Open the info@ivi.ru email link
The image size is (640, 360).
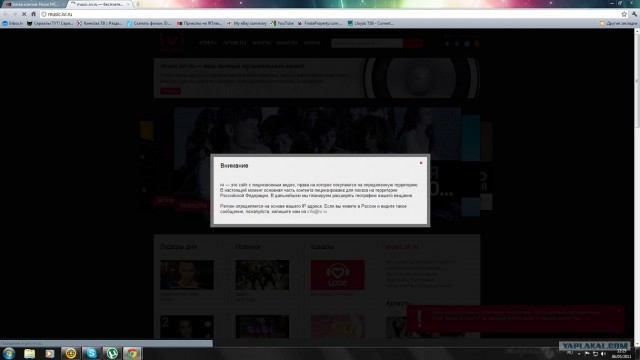[x=317, y=211]
